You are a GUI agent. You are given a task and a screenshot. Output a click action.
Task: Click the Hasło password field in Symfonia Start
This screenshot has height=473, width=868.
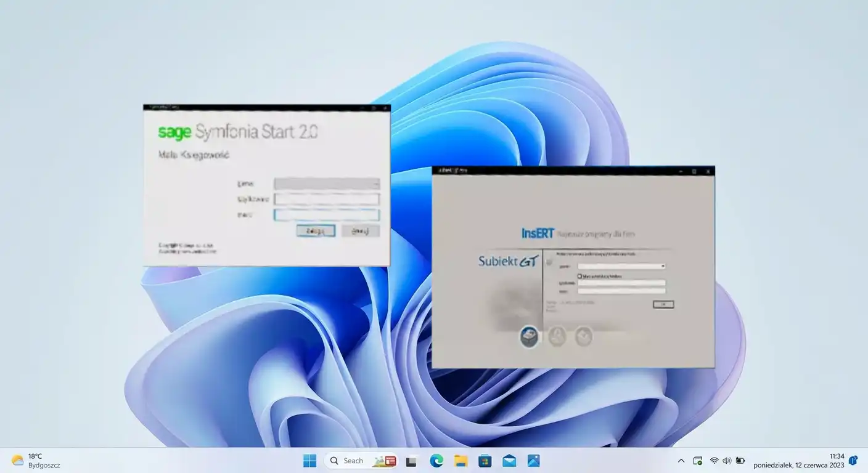[x=326, y=214]
